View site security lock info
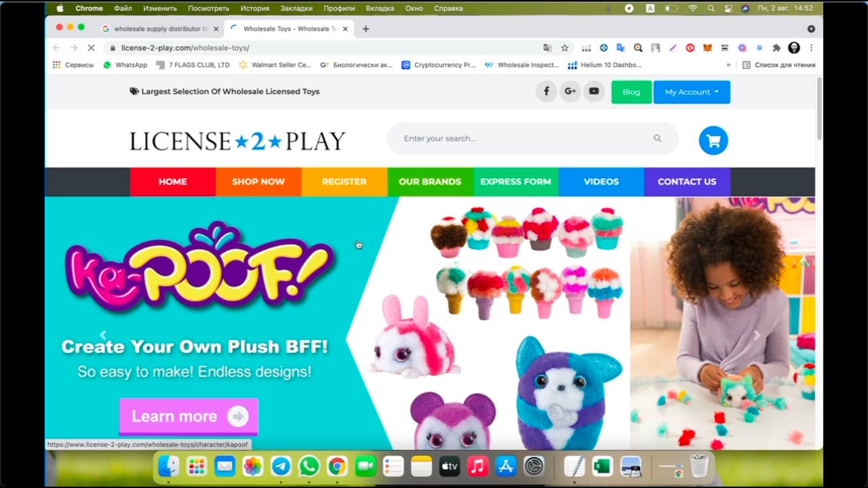The width and height of the screenshot is (868, 488). (x=111, y=48)
